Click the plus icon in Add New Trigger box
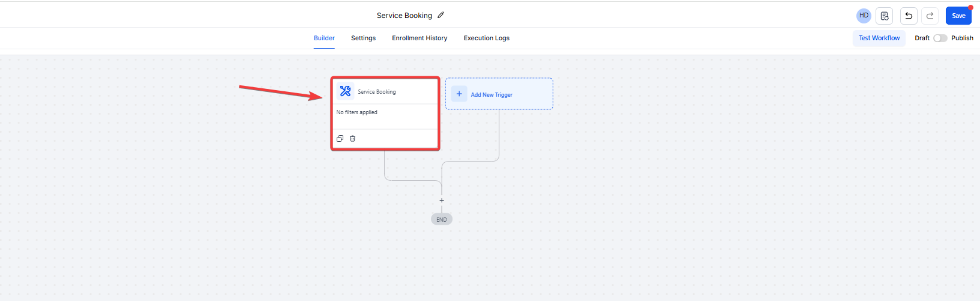The image size is (980, 301). (459, 94)
